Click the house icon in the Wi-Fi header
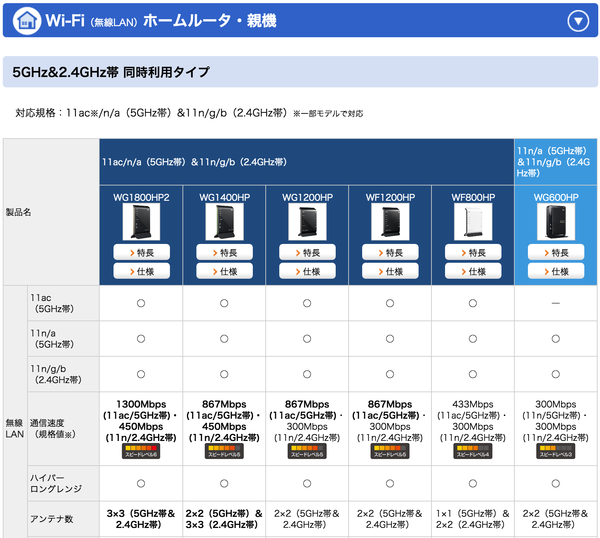This screenshot has width=600, height=538. pyautogui.click(x=26, y=21)
